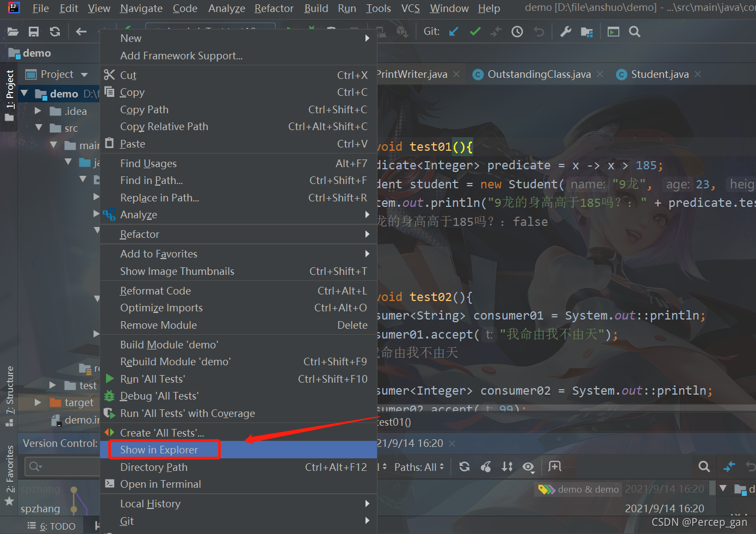This screenshot has height=534, width=756.
Task: Close the 21/9/14 16:20 log tab
Action: coord(452,444)
